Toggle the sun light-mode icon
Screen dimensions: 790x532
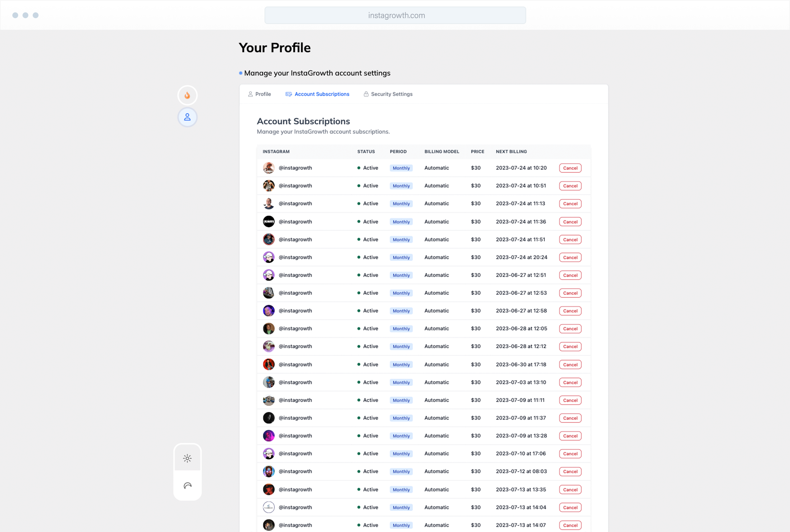point(187,458)
